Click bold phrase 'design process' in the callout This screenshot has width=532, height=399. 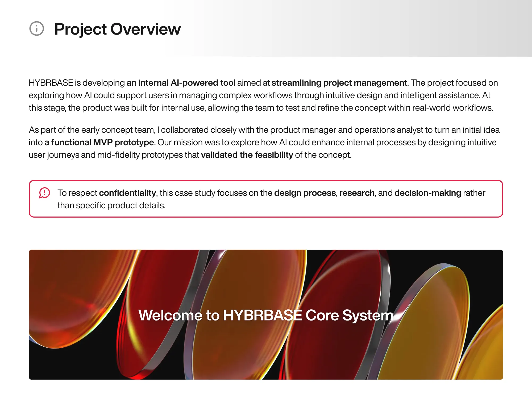point(305,193)
